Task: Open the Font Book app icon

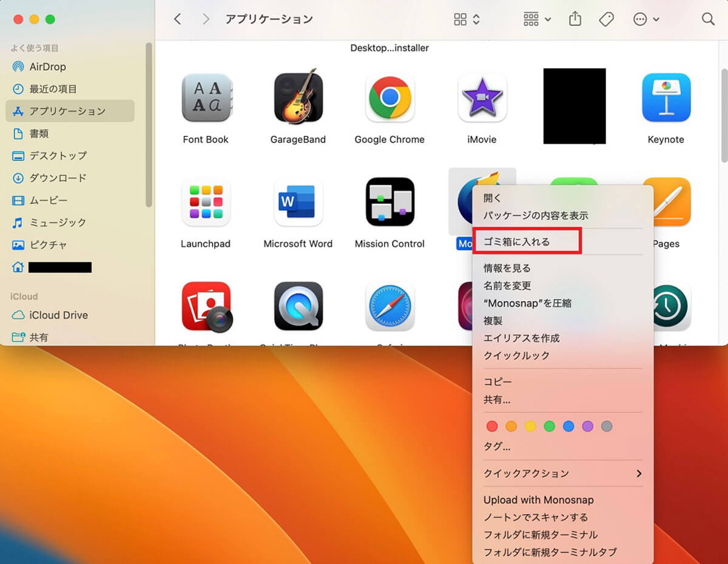Action: (206, 98)
